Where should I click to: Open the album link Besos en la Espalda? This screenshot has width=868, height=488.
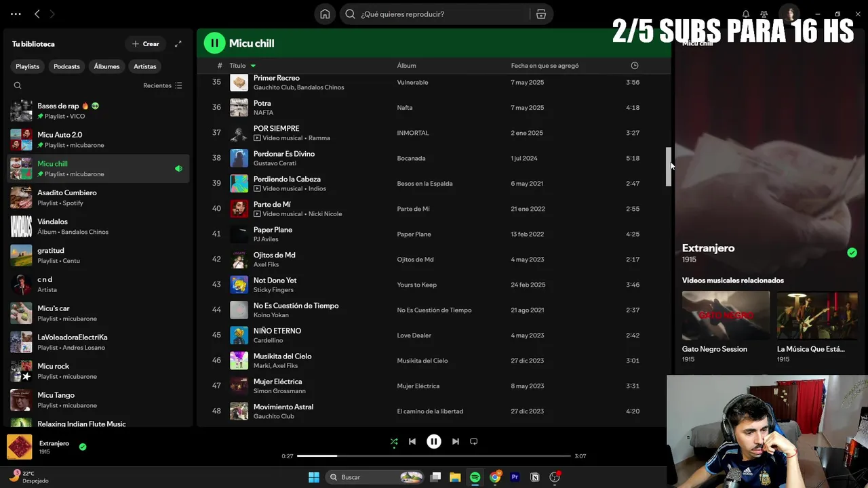pyautogui.click(x=425, y=184)
